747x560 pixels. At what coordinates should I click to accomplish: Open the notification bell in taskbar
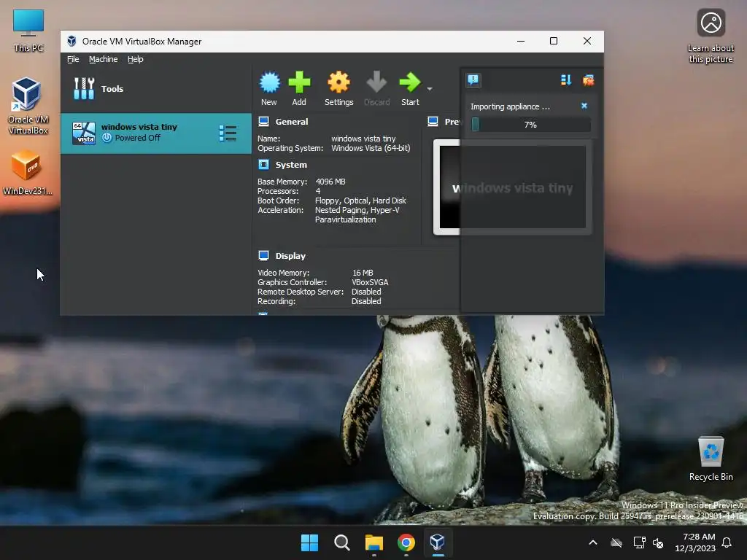coord(727,542)
